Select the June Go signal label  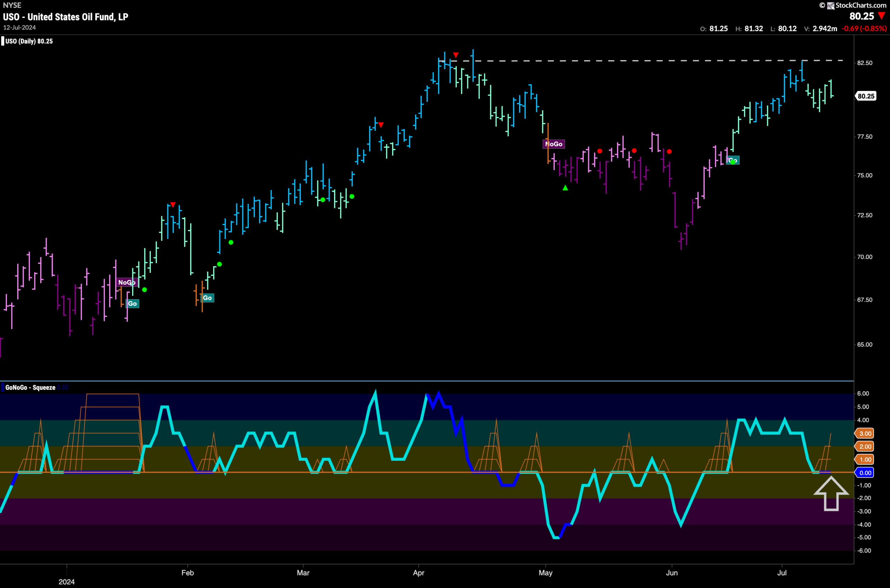[733, 161]
